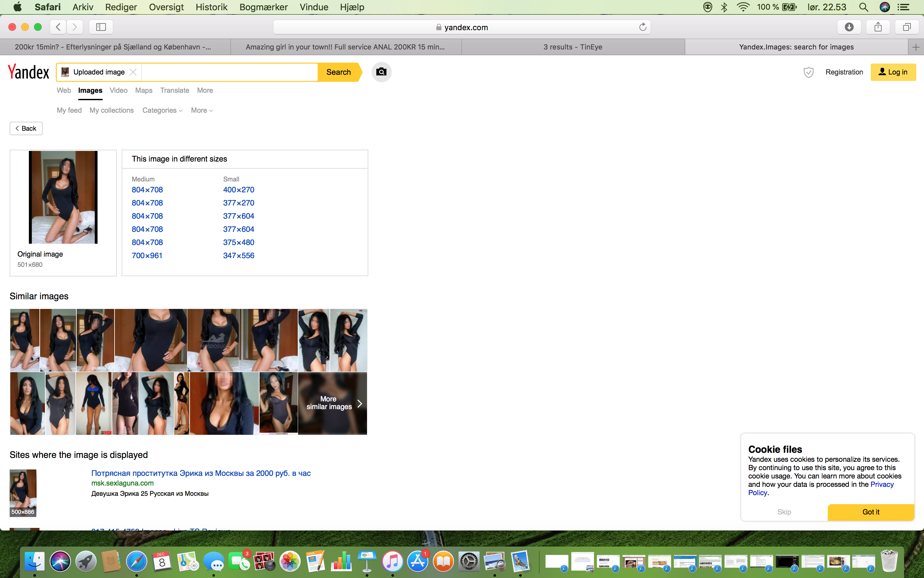Open Finder from the Dock
Screen dimensions: 924x578
click(x=34, y=561)
